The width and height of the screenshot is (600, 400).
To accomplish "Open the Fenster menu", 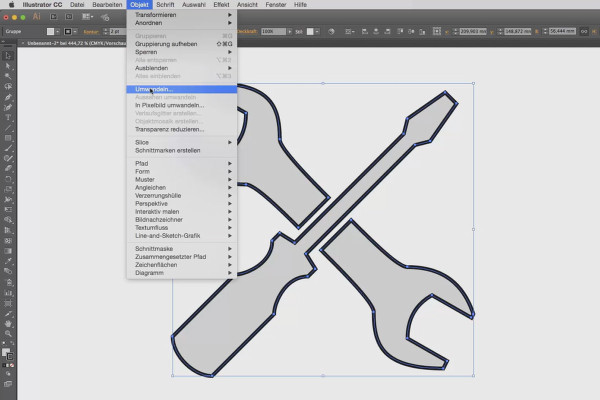I will pos(276,5).
